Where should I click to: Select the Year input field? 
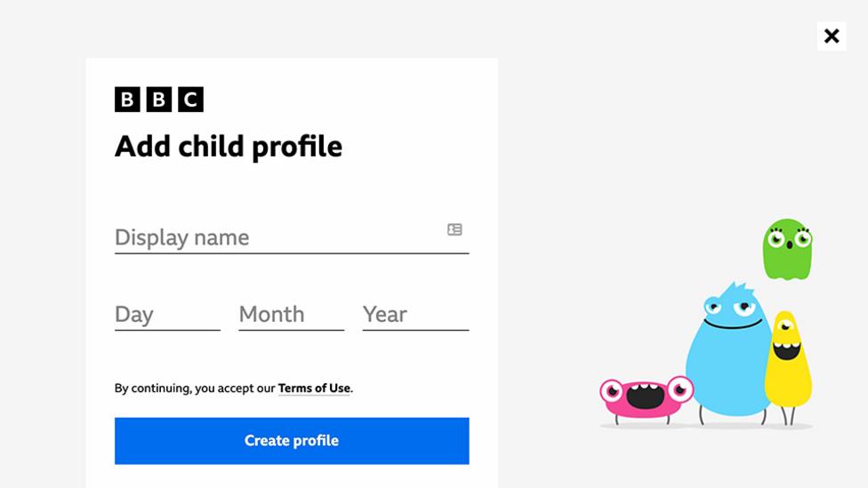(x=415, y=315)
